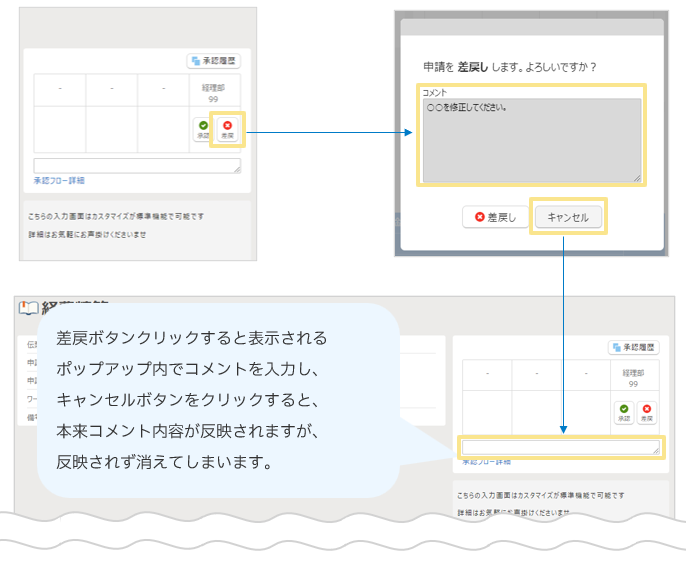Open 承認履歴 in the top-left panel
Image resolution: width=686 pixels, height=561 pixels.
point(213,61)
